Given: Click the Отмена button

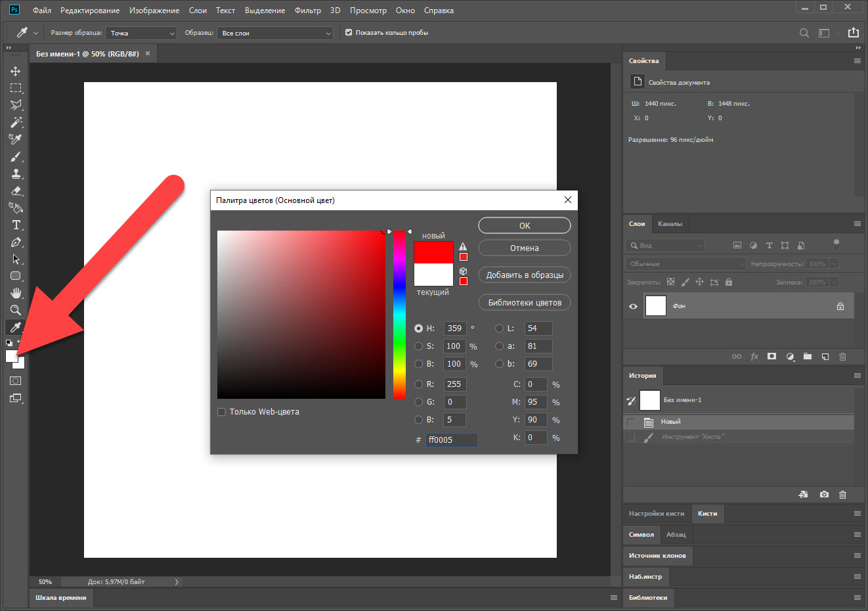Looking at the screenshot, I should (x=525, y=248).
